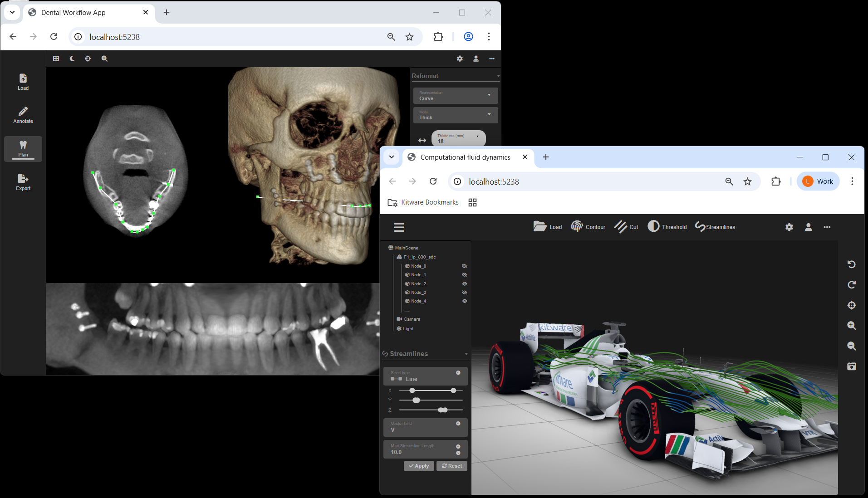Viewport: 868px width, 498px height.
Task: Open Kitware Bookmarks folder
Action: pos(423,203)
